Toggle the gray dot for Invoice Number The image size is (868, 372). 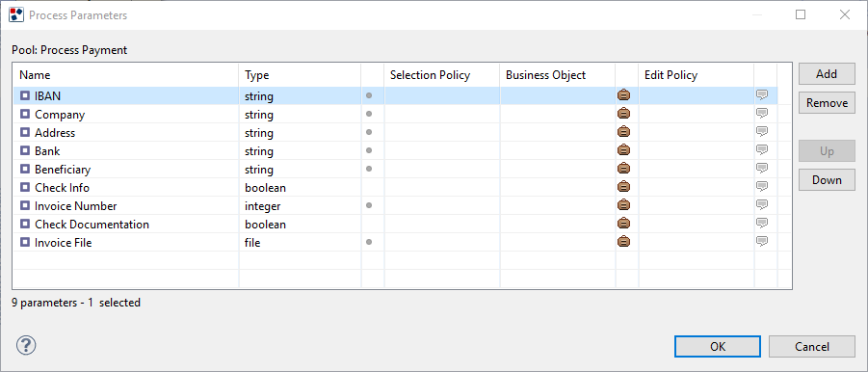[x=369, y=205]
